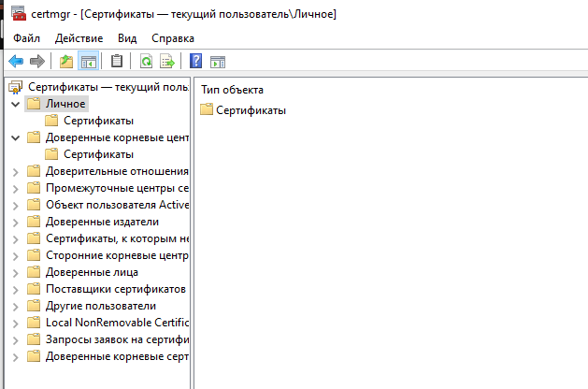Select Сертификаты entry in right pane
588x389 pixels.
pyautogui.click(x=251, y=110)
